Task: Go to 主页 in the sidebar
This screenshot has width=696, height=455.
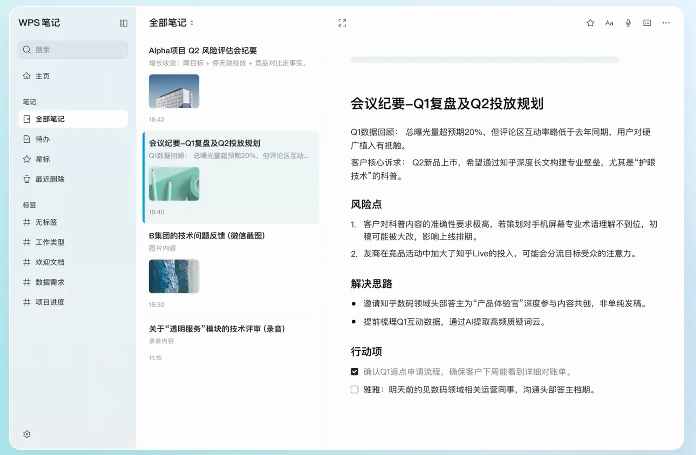Action: pos(73,76)
